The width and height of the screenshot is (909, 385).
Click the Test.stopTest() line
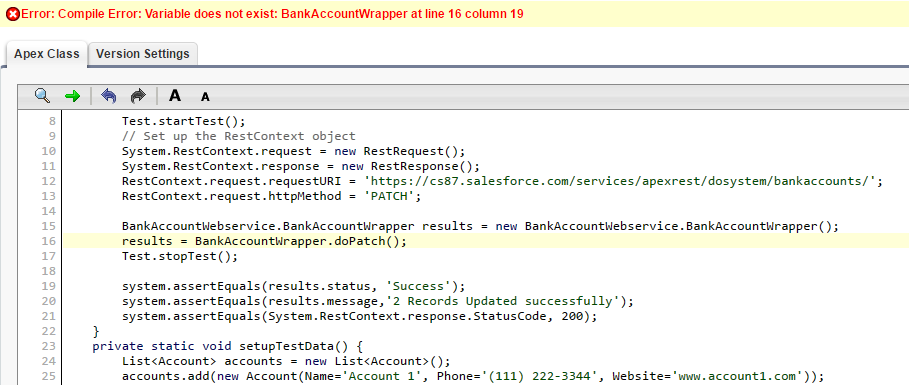click(180, 256)
